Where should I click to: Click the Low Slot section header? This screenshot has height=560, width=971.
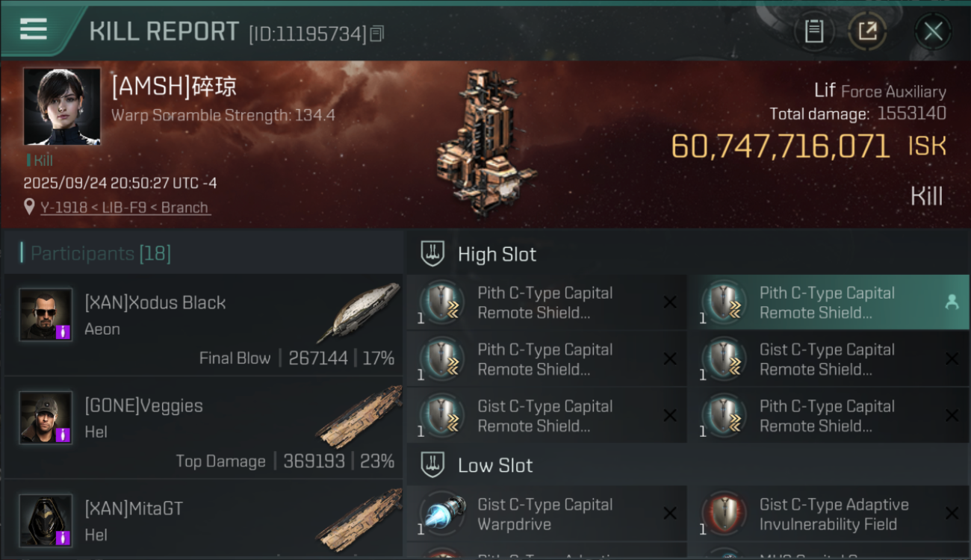[x=495, y=466]
